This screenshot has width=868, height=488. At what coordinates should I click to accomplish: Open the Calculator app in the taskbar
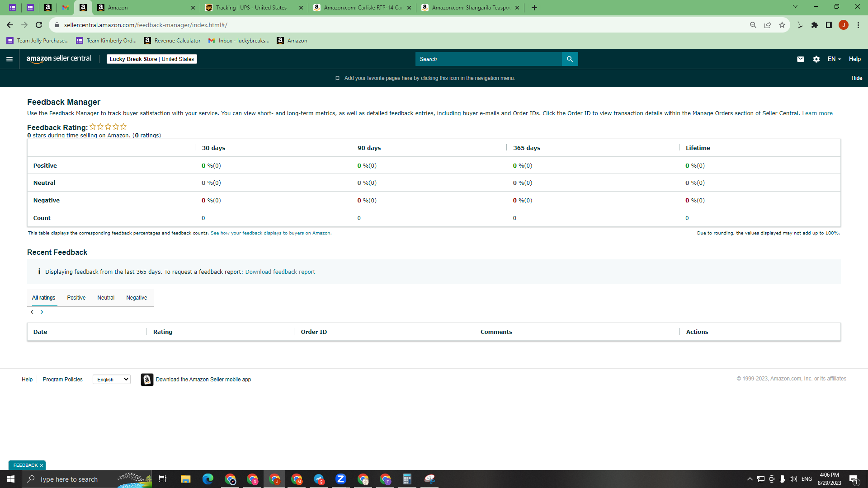(407, 479)
